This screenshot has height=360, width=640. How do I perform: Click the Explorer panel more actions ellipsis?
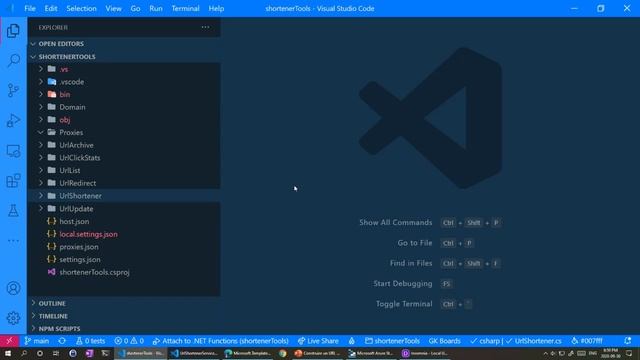coord(205,27)
